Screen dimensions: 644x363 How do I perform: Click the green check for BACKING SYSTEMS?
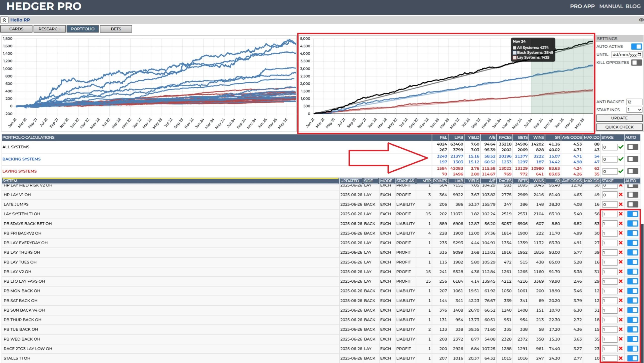(621, 159)
